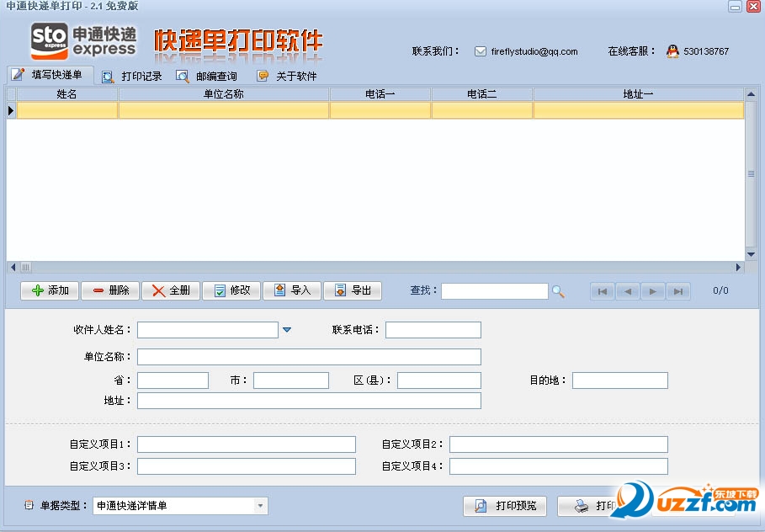Go to the next record

[653, 291]
